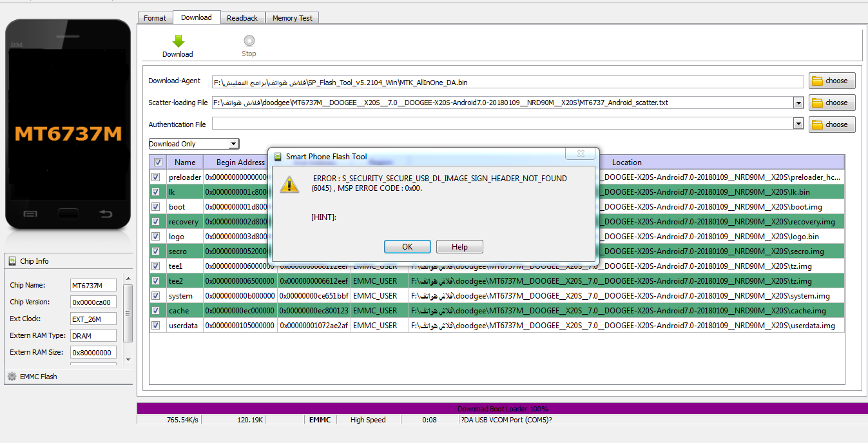Open the Memory Test tab
Screen dimensions: 868x443
(292, 18)
